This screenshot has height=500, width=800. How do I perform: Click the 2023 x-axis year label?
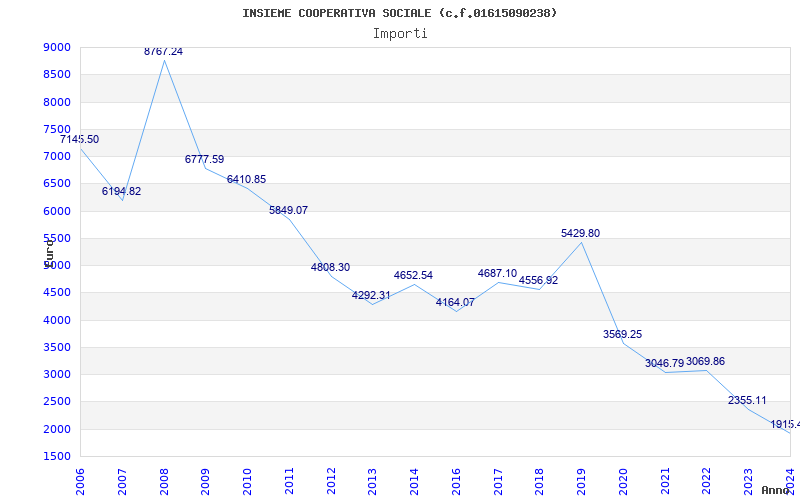pos(748,482)
